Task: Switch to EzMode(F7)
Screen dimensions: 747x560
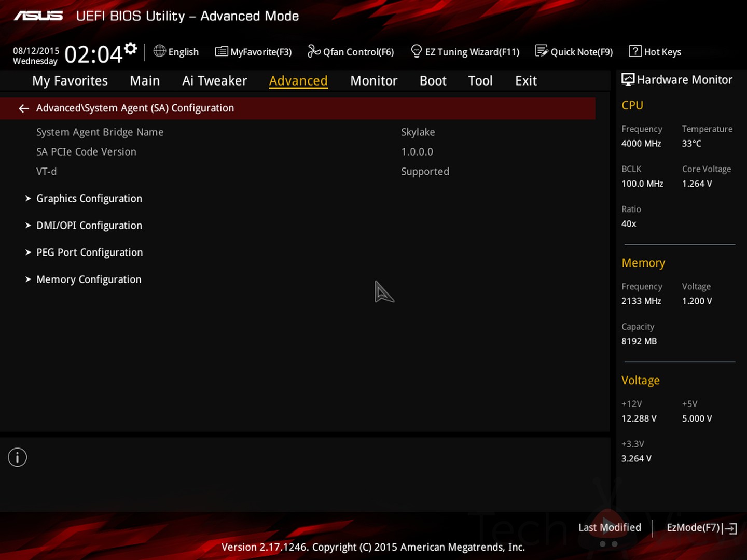Action: [694, 527]
